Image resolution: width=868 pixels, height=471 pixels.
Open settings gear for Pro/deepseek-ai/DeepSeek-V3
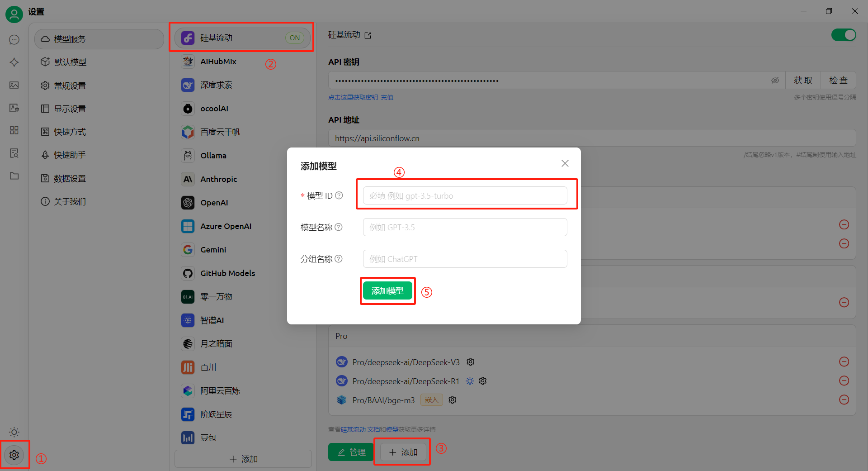click(471, 362)
